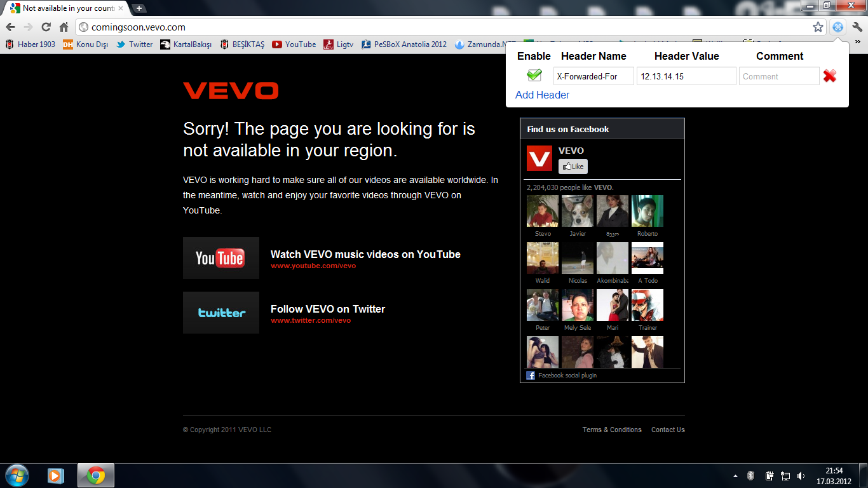Click Nicolas's profile picture
This screenshot has height=488, width=868.
click(578, 258)
